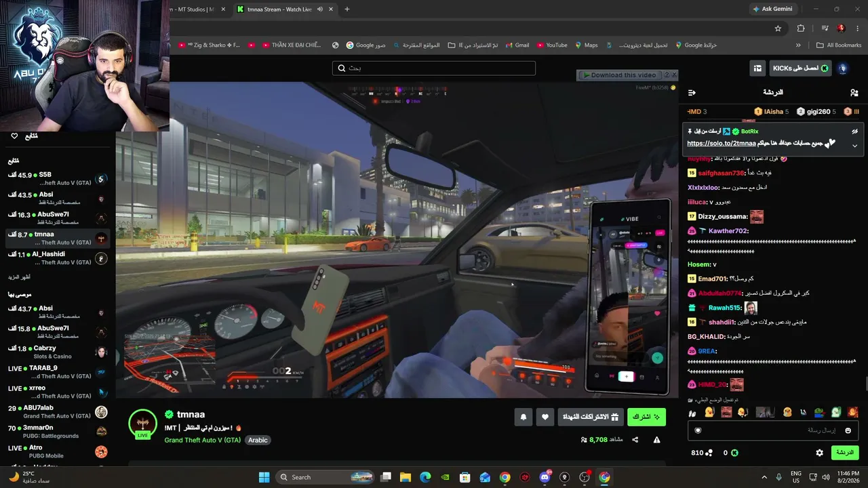The width and height of the screenshot is (868, 488).
Task: Open the Zig & Sharko bookmark
Action: [209, 45]
